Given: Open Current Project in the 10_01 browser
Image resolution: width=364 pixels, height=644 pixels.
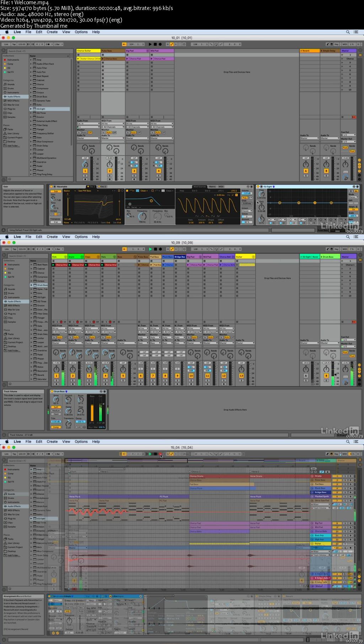Looking at the screenshot, I should click(x=15, y=138).
